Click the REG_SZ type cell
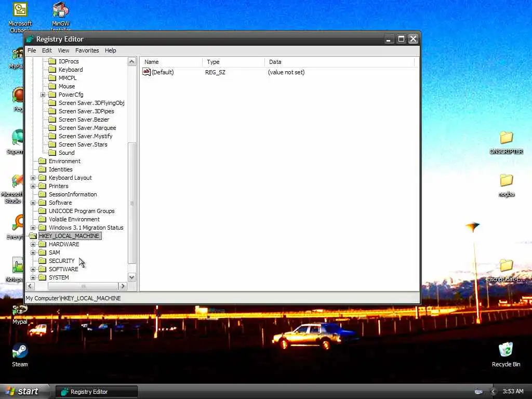 [215, 72]
